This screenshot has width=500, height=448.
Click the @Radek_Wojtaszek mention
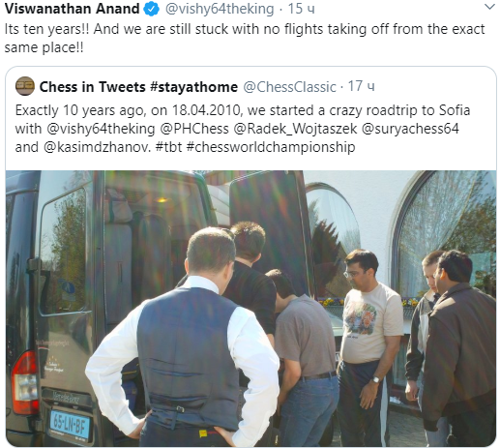tap(295, 129)
